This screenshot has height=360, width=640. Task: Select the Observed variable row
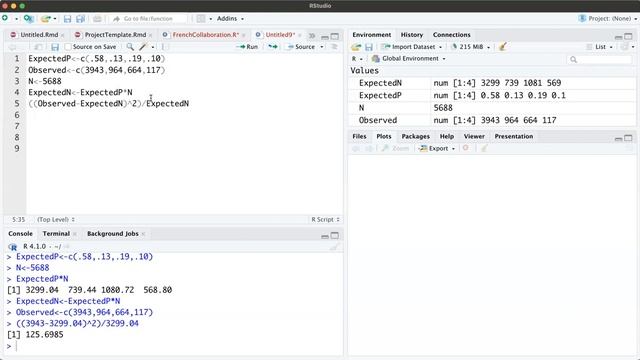[x=492, y=120]
